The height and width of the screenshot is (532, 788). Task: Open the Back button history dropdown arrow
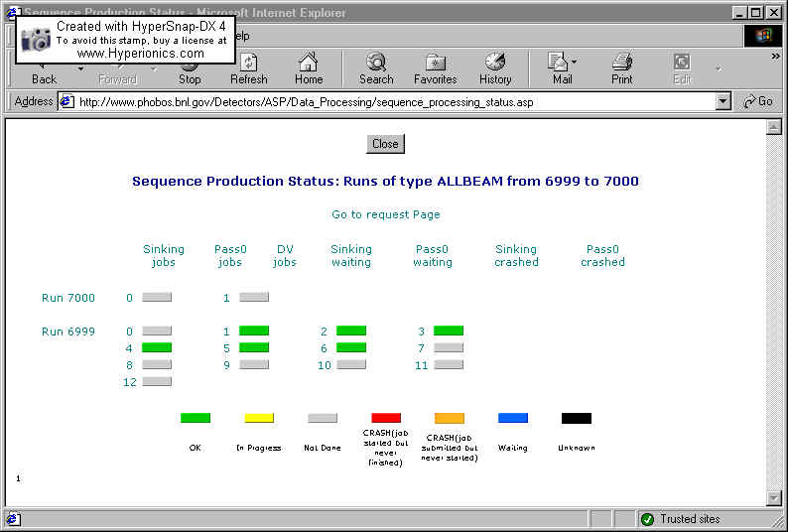pos(80,68)
